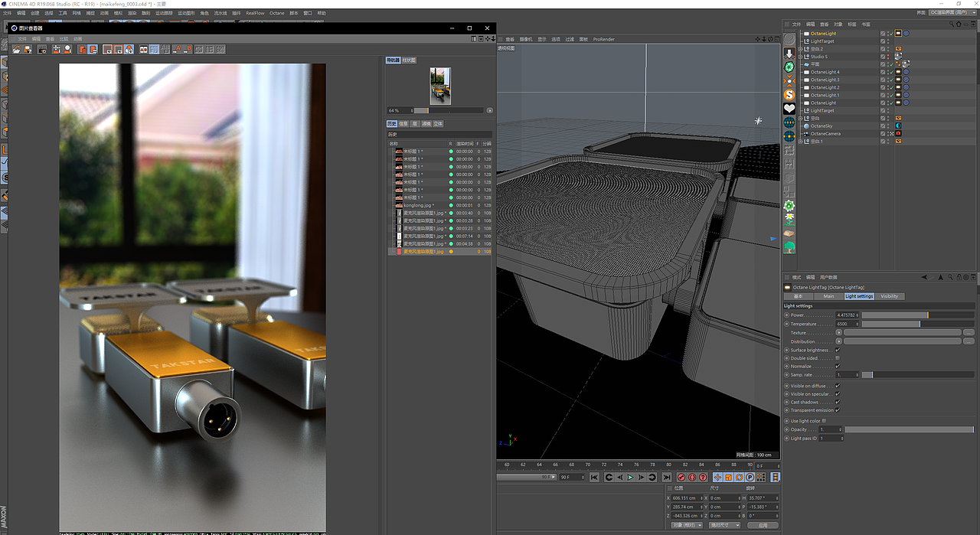Click the green gem icon in Octane sidebar
The image size is (980, 535).
(x=789, y=67)
